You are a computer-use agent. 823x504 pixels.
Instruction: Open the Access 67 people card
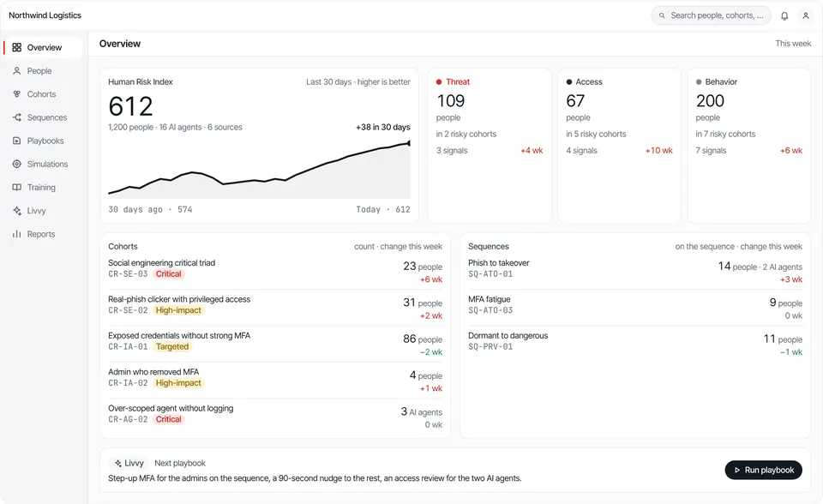click(x=619, y=146)
